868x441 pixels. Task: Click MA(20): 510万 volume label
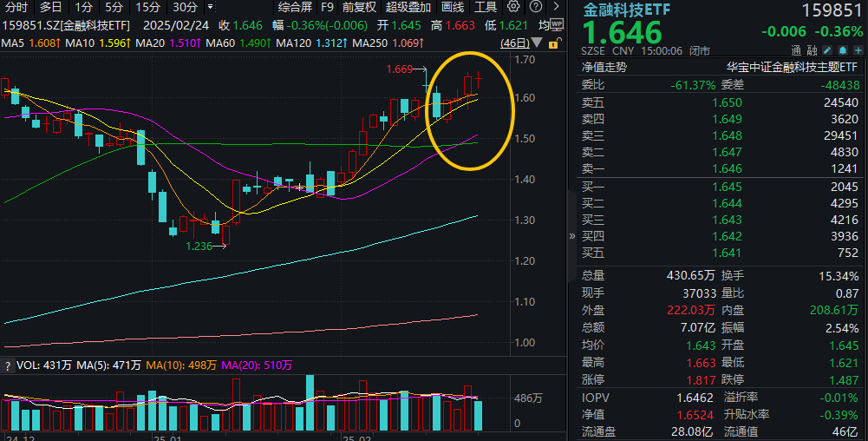pyautogui.click(x=257, y=365)
